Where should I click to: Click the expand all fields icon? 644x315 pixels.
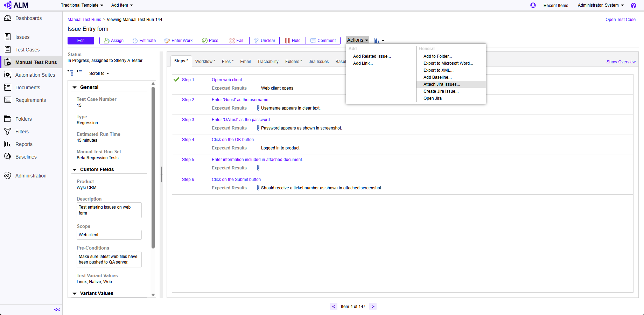coord(71,73)
